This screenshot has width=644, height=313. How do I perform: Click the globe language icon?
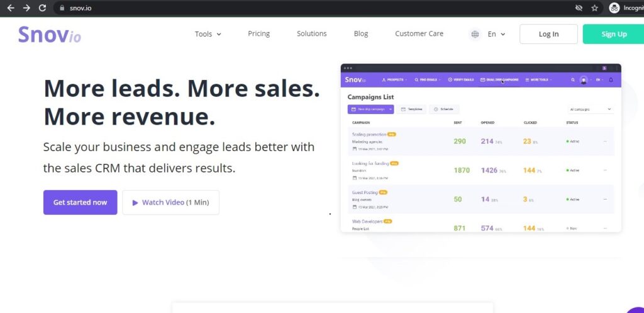click(475, 34)
